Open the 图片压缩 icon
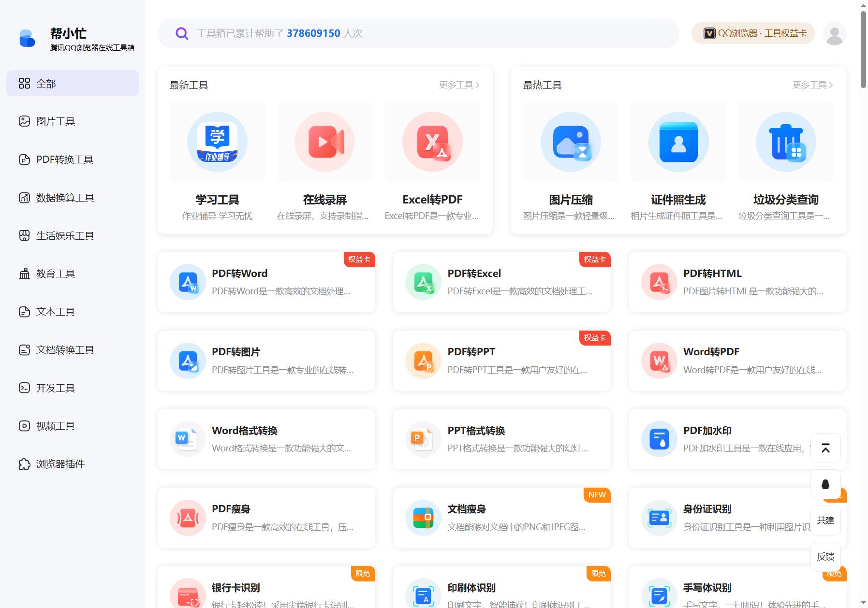Image resolution: width=868 pixels, height=608 pixels. pyautogui.click(x=571, y=142)
